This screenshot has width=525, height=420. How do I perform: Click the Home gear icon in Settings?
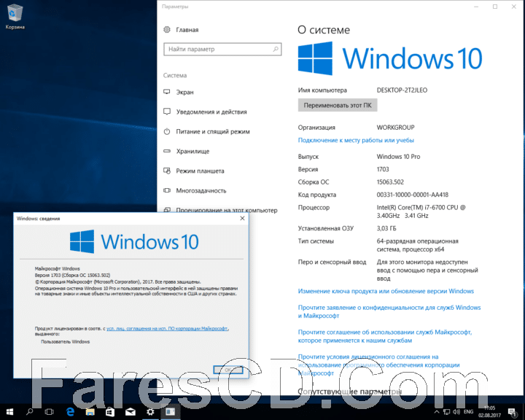167,29
